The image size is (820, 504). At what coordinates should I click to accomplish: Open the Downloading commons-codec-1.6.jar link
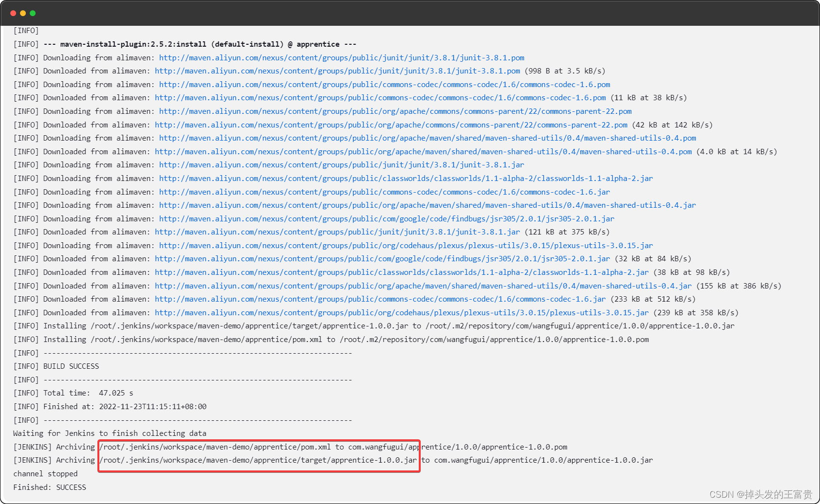pos(385,192)
